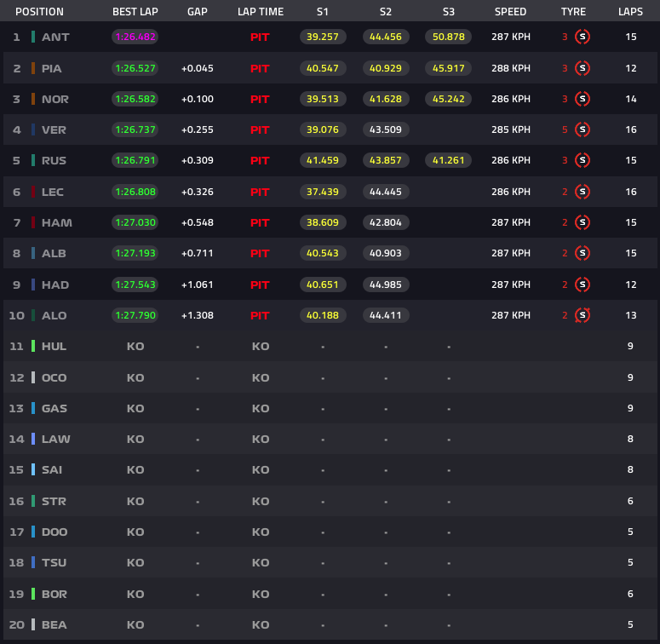
Task: Click HAM's soft tyre icon
Action: pos(583,222)
